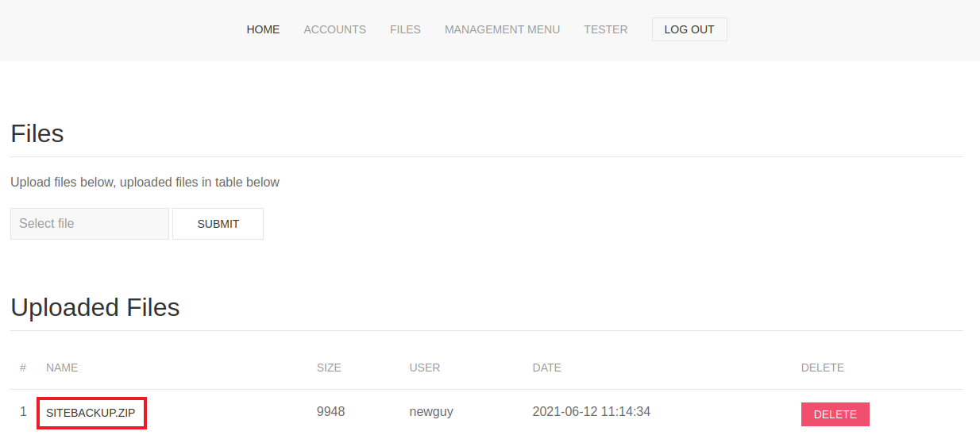Click the SIZE column header
The height and width of the screenshot is (435, 980).
click(329, 368)
